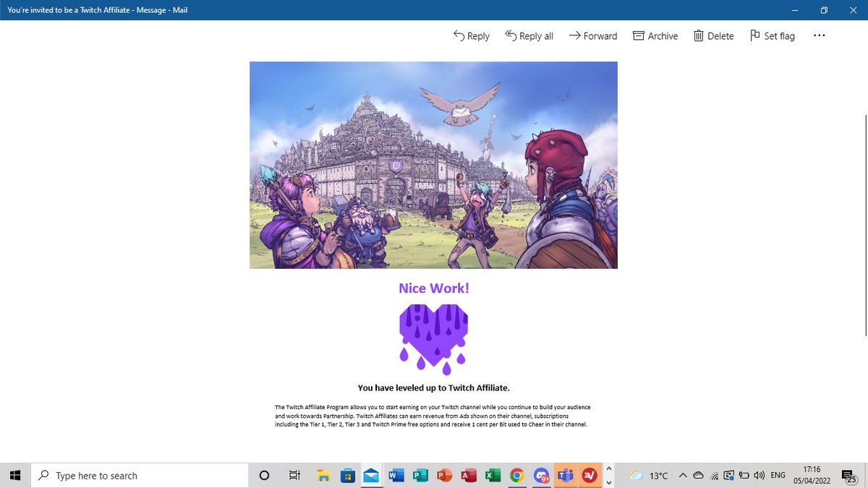Reply to the Twitch Affiliate email

point(471,35)
